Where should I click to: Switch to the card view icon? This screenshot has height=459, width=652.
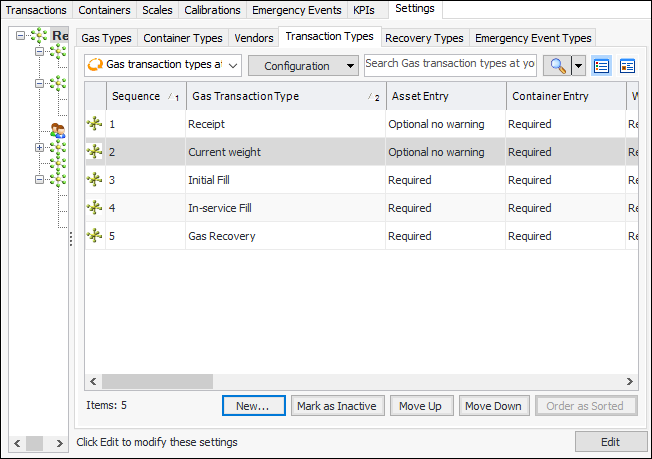(628, 66)
